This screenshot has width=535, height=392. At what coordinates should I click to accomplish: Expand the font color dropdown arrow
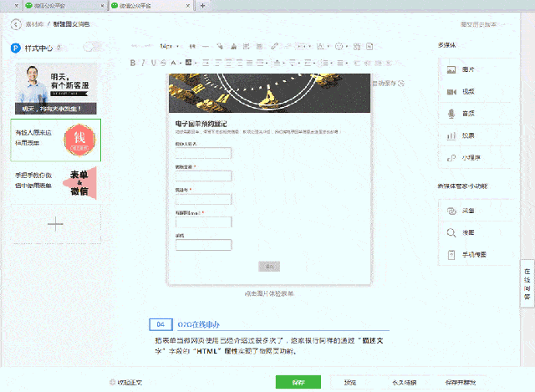point(180,63)
